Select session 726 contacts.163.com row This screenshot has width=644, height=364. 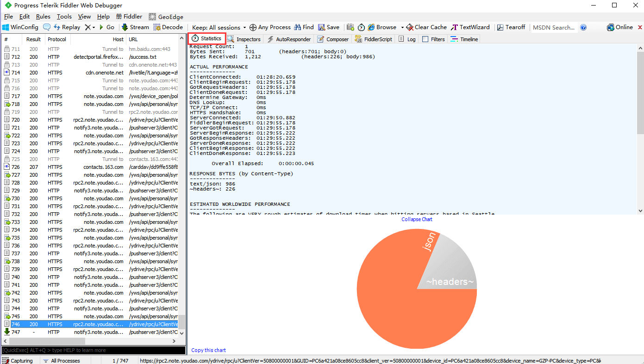pyautogui.click(x=90, y=167)
